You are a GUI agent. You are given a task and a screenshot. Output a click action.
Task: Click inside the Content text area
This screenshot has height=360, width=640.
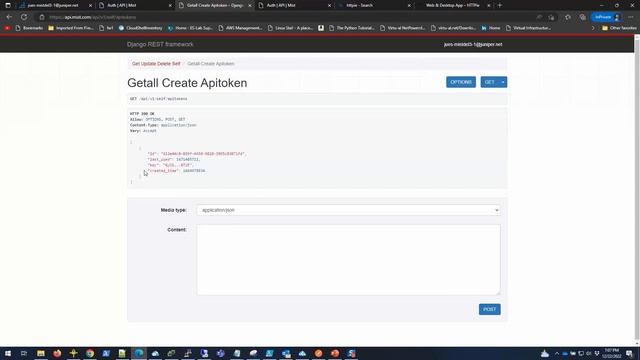tap(349, 260)
